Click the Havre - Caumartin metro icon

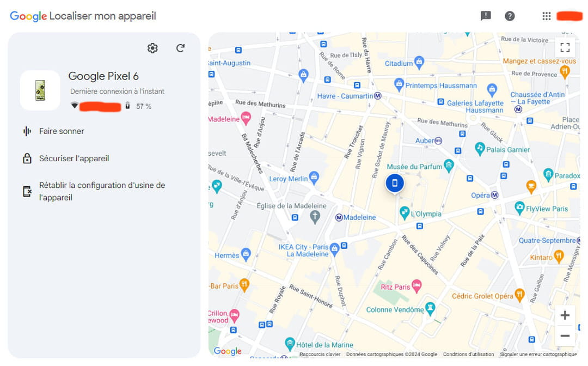pyautogui.click(x=378, y=96)
